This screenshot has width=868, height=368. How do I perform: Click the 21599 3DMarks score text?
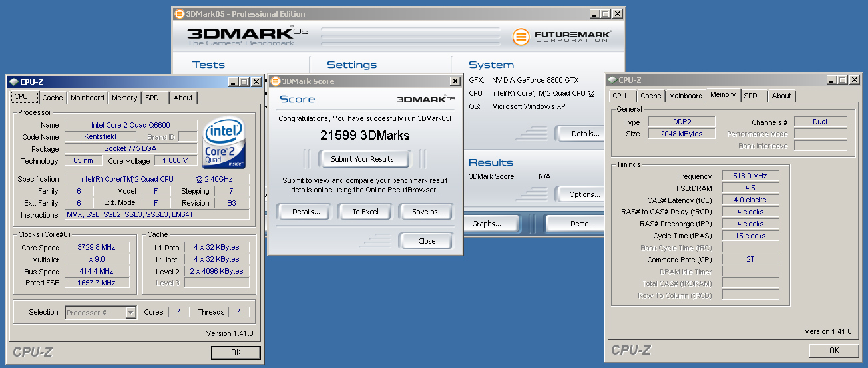click(x=365, y=136)
